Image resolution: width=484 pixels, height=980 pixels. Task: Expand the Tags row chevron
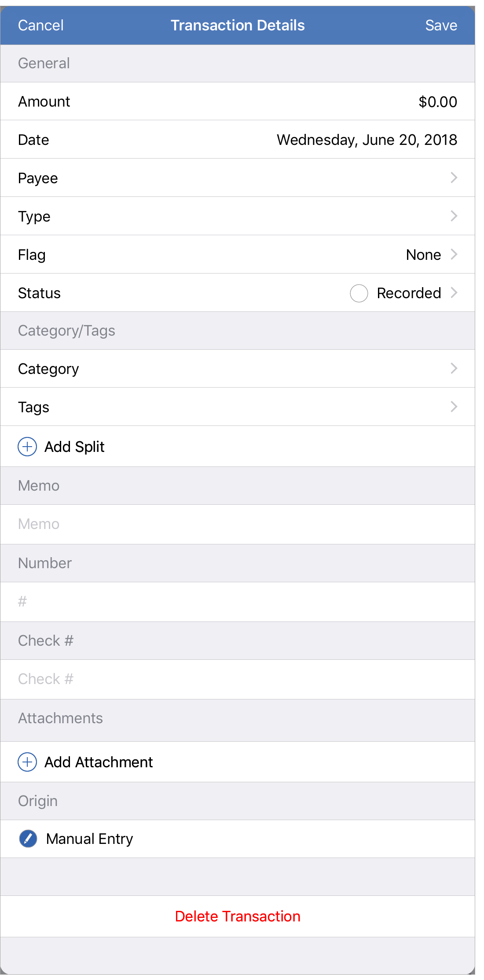click(x=454, y=407)
